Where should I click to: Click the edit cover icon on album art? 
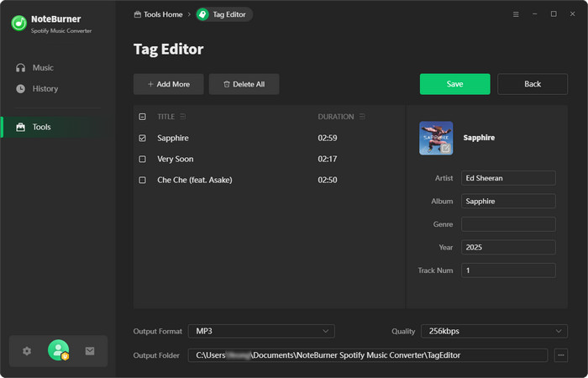(446, 149)
